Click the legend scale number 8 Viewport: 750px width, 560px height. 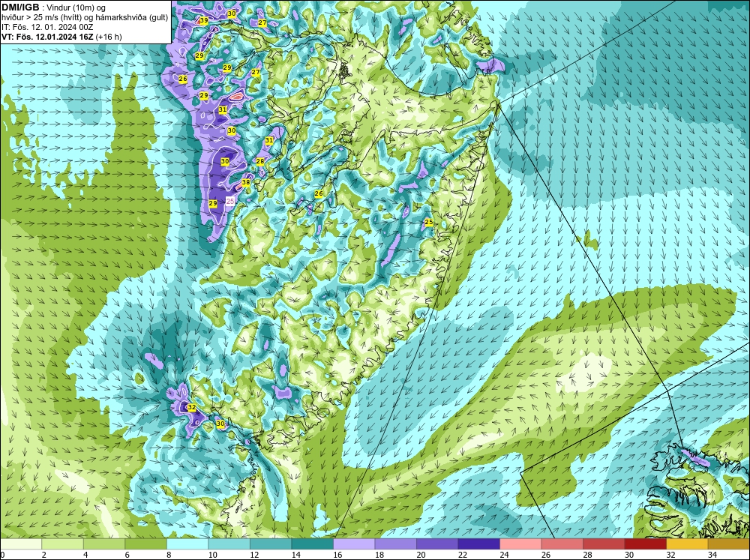pyautogui.click(x=168, y=555)
